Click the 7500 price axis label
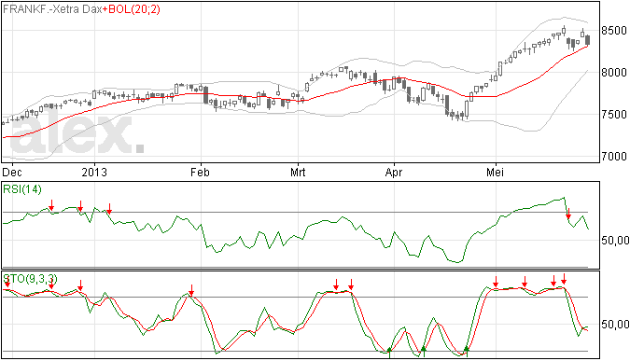This screenshot has height=361, width=644. click(614, 115)
